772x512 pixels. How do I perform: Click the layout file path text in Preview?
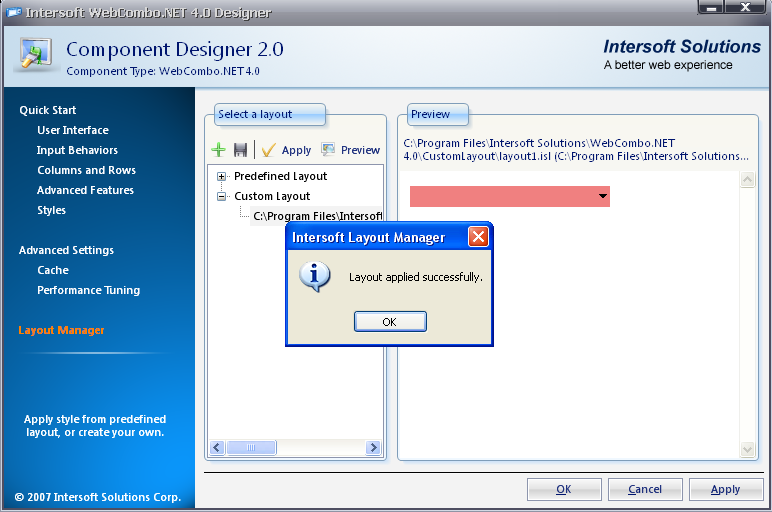click(576, 150)
